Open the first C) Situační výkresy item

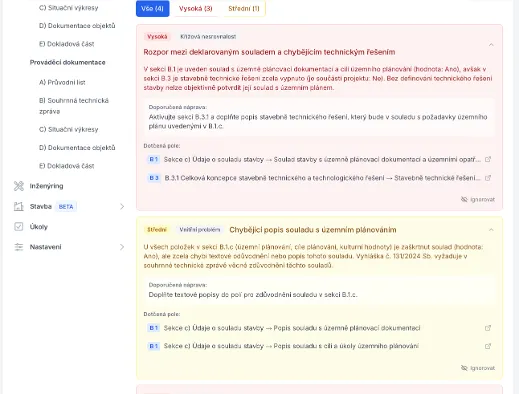coord(69,8)
